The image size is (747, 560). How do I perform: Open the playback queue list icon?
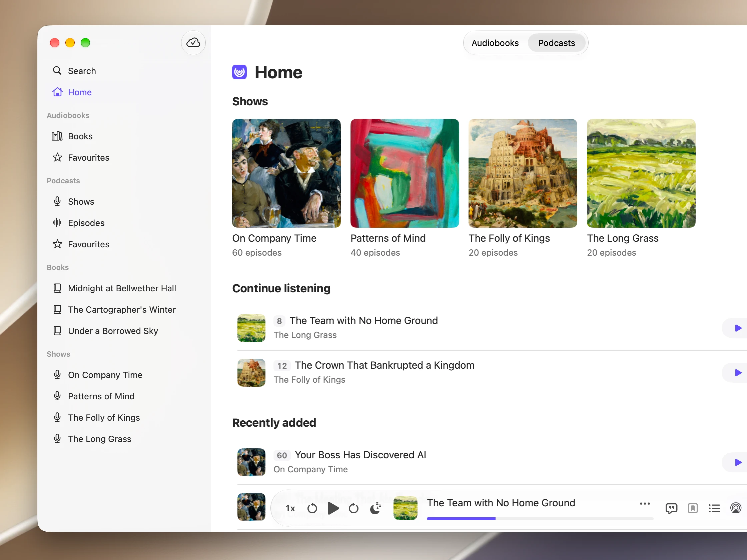pyautogui.click(x=714, y=508)
